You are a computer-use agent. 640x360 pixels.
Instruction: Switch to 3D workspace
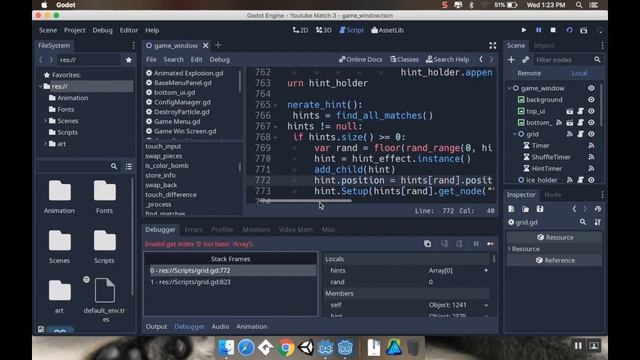pyautogui.click(x=324, y=30)
